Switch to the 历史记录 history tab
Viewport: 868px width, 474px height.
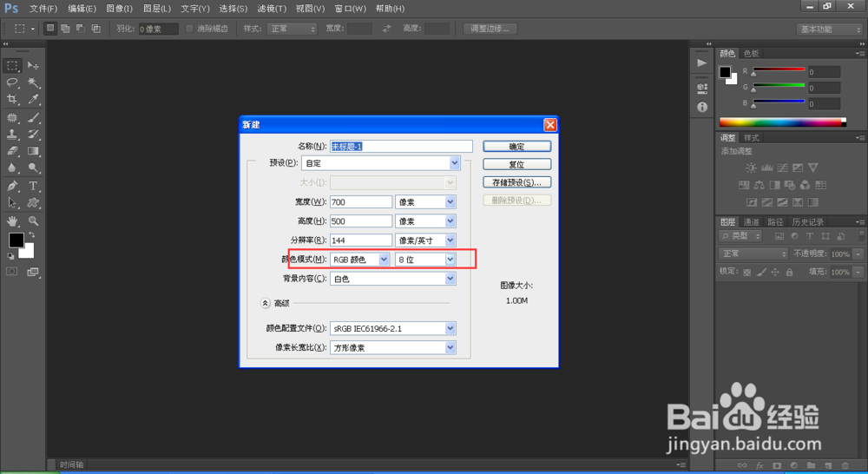807,221
